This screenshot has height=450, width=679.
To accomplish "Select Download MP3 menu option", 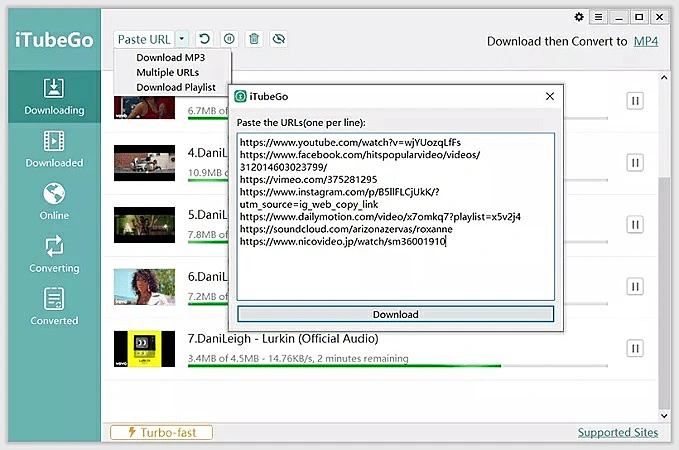I will pyautogui.click(x=170, y=58).
